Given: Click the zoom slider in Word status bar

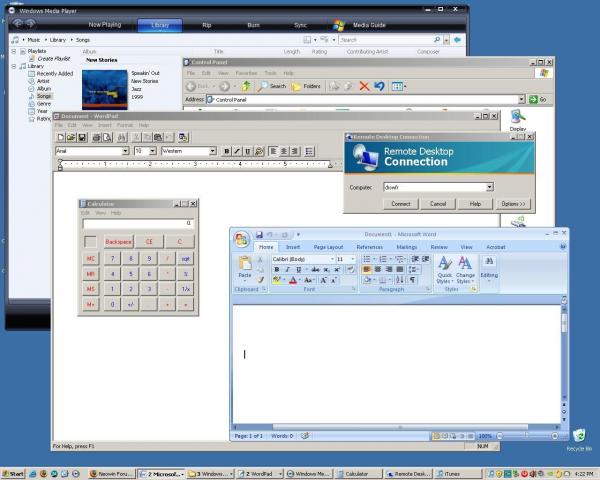Looking at the screenshot, I should [527, 436].
